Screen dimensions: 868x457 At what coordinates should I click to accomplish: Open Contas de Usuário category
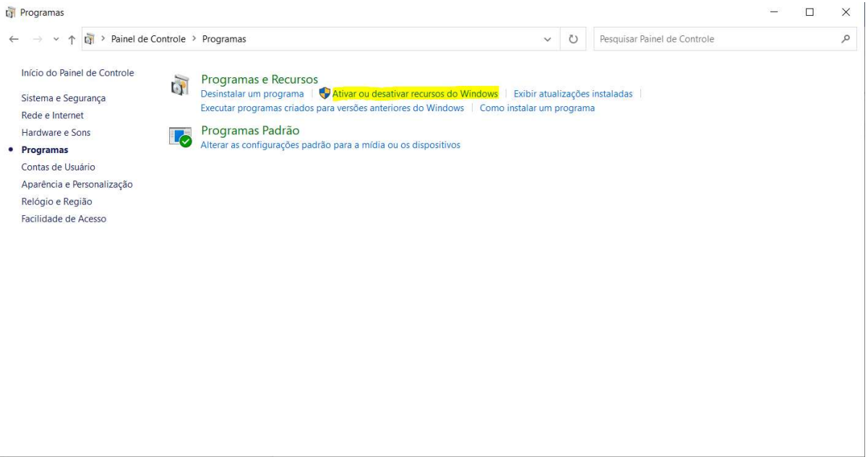tap(59, 167)
